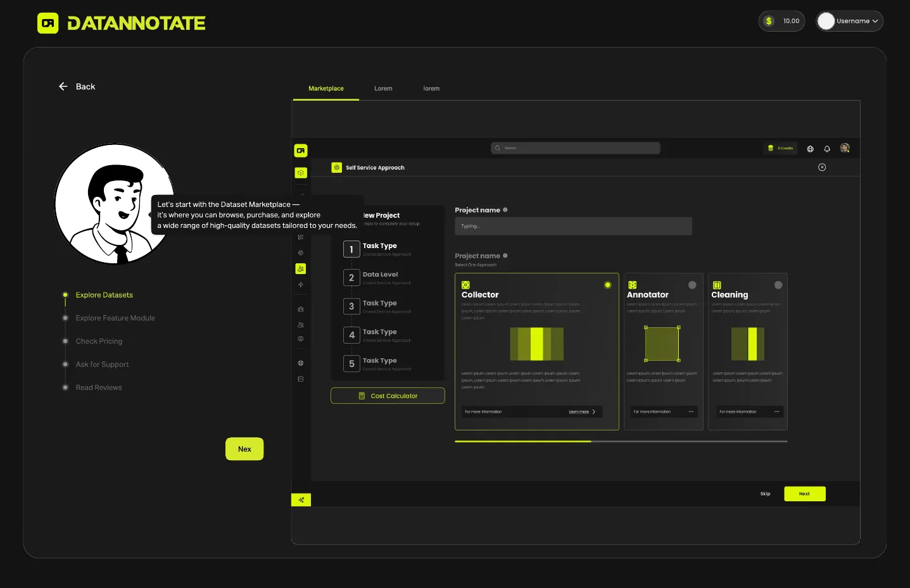Viewport: 910px width, 588px height.
Task: Select Ask for Support tour step
Action: 103,365
